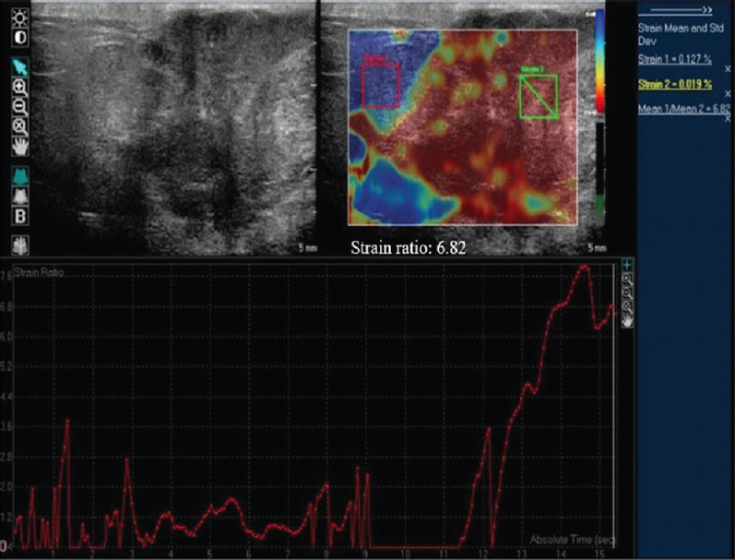Click the graph zoom-out magnifier icon

pyautogui.click(x=627, y=293)
